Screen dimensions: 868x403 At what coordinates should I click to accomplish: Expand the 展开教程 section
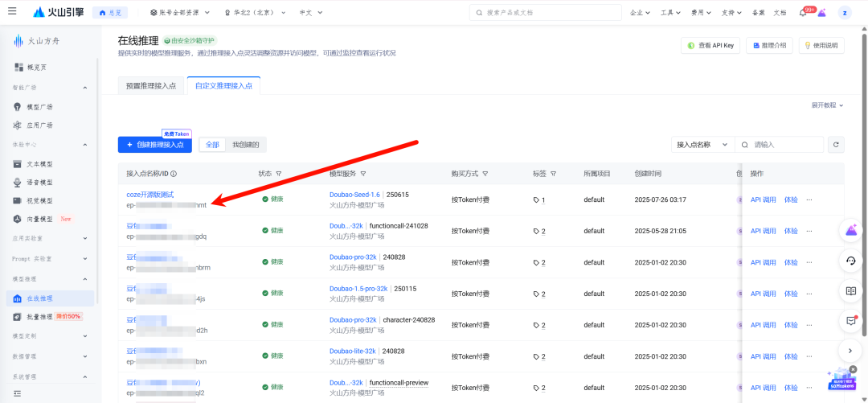click(x=827, y=105)
